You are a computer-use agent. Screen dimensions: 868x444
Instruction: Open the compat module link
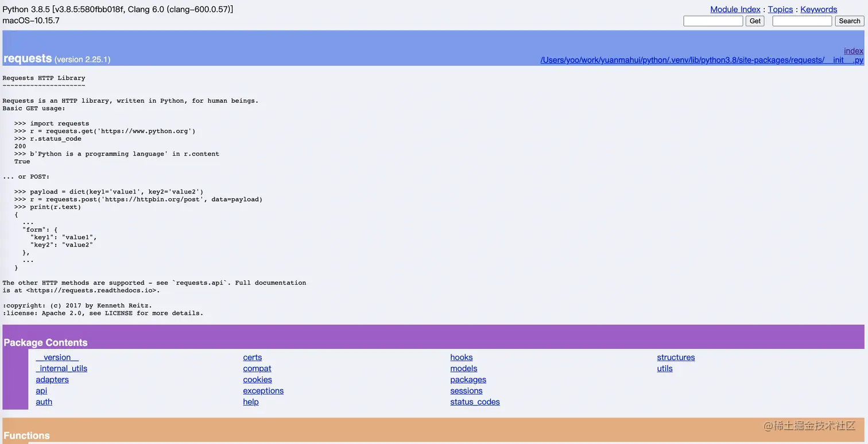point(257,368)
